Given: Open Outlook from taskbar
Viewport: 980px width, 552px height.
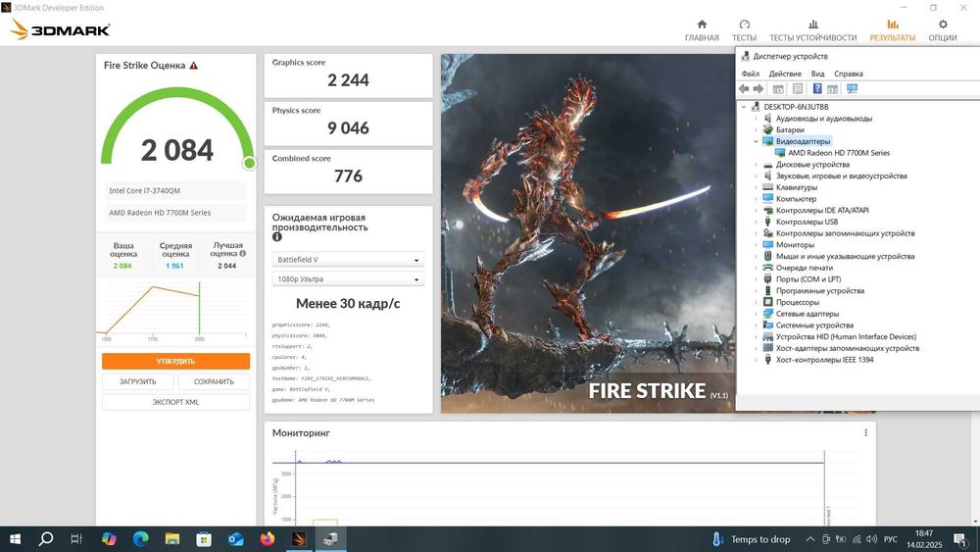Looking at the screenshot, I should point(235,539).
